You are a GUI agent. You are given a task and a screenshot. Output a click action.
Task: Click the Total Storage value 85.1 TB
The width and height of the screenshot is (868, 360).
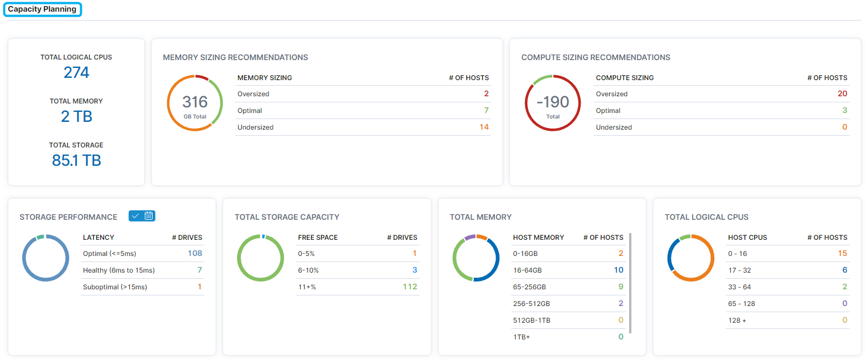click(x=76, y=161)
